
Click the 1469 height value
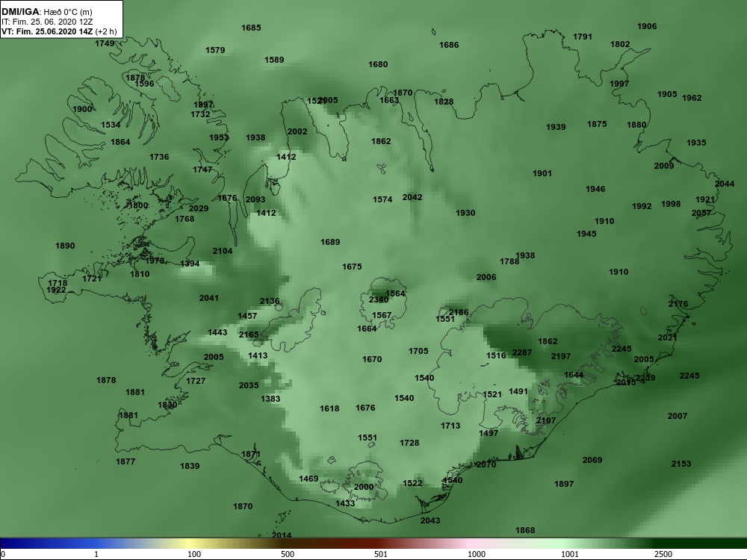point(309,479)
